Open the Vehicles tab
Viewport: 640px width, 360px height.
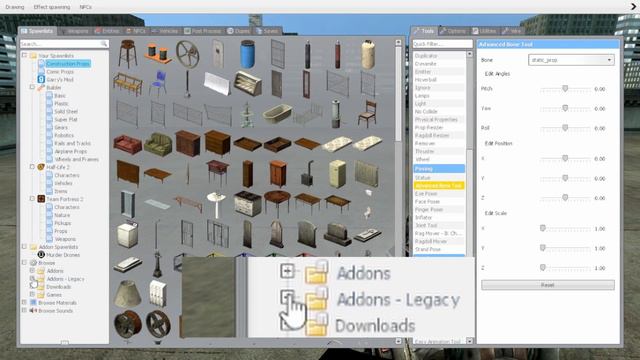[165, 31]
